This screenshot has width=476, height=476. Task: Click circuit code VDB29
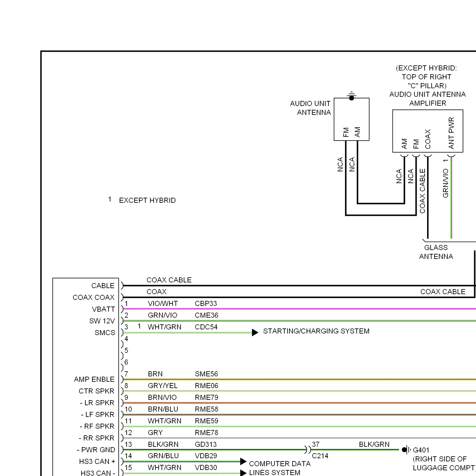[206, 456]
